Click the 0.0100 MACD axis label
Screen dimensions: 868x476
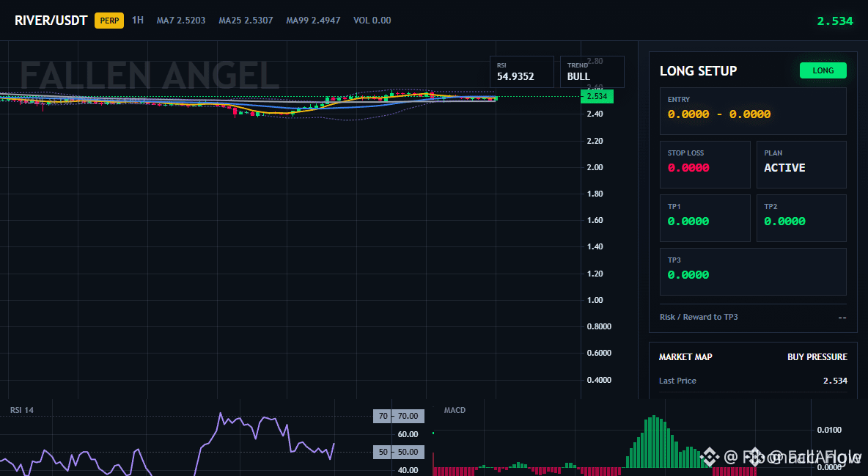click(829, 430)
